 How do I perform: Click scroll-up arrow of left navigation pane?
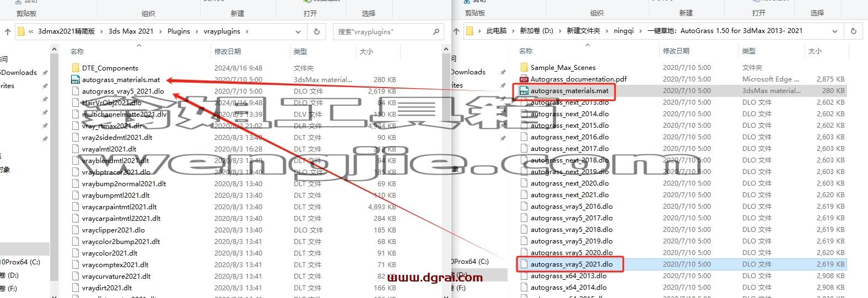tap(55, 50)
